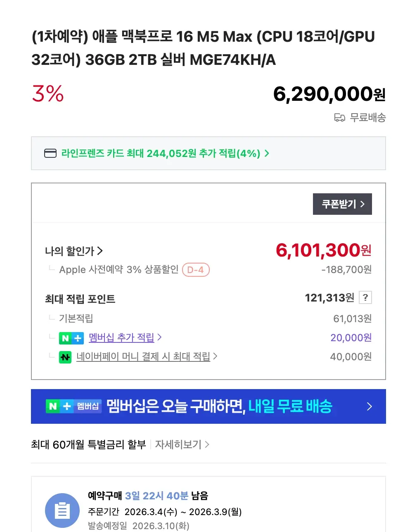417x532 pixels.
Task: Click the N+ 멤버십 logo in blue banner
Action: coord(73,406)
